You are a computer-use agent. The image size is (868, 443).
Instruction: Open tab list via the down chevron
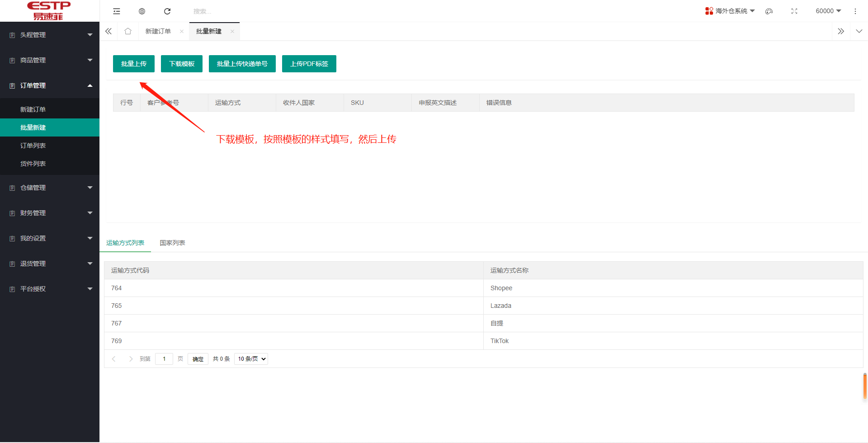(x=859, y=31)
